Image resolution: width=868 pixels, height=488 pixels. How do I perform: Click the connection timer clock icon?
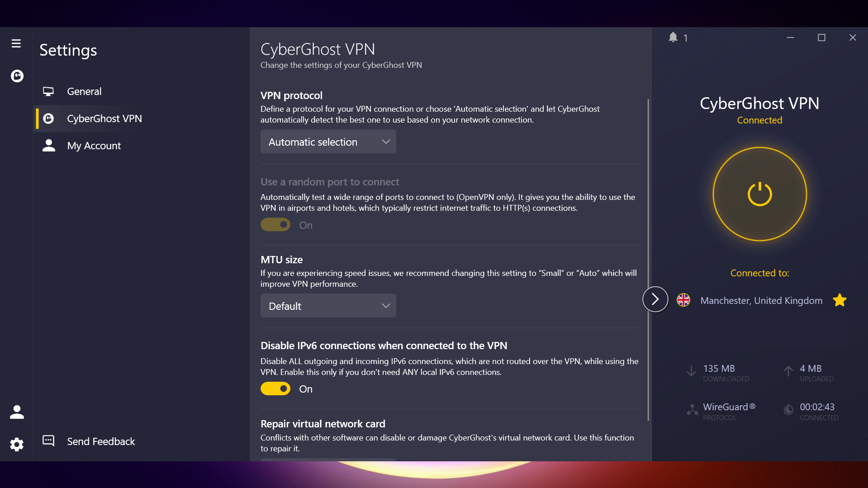(x=788, y=410)
